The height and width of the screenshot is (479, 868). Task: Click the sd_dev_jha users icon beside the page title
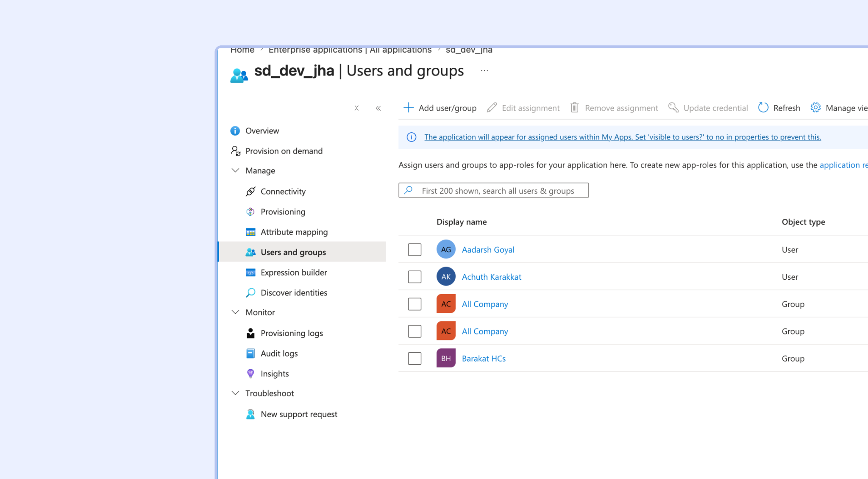(239, 75)
